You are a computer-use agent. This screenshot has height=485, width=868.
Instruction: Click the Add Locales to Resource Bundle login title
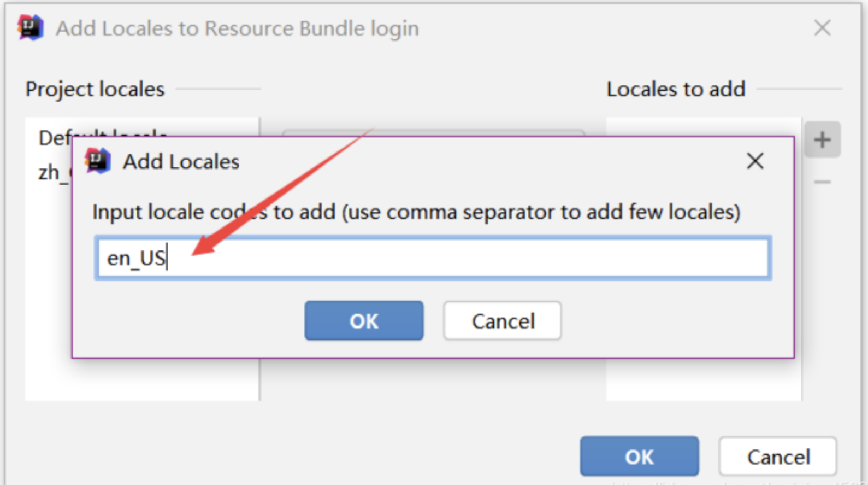[x=237, y=28]
